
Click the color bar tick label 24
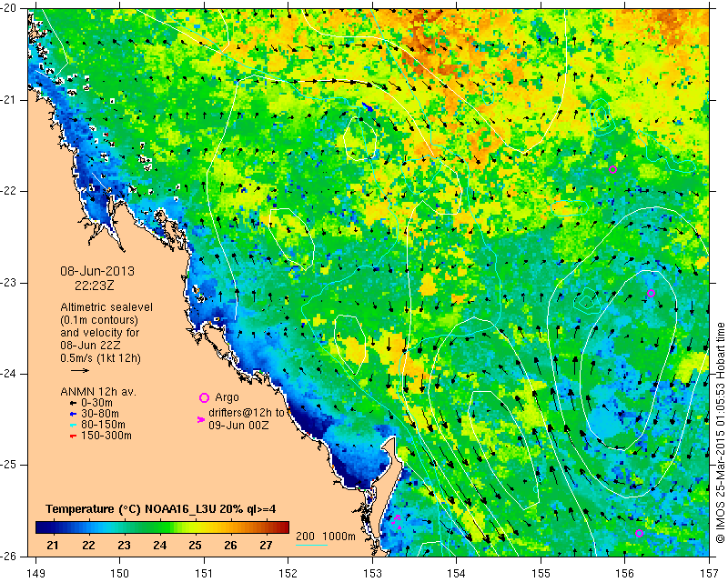coord(159,546)
